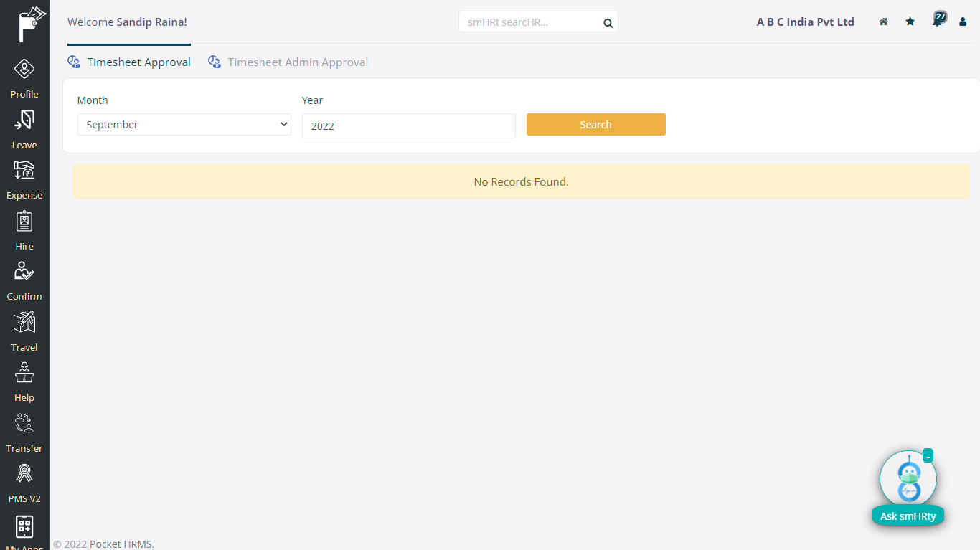Click the favorites star icon
Viewport: 980px width, 550px height.
click(910, 22)
